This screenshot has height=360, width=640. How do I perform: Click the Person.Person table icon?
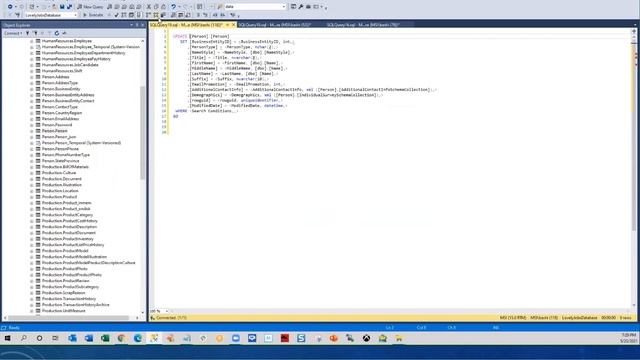(x=38, y=131)
